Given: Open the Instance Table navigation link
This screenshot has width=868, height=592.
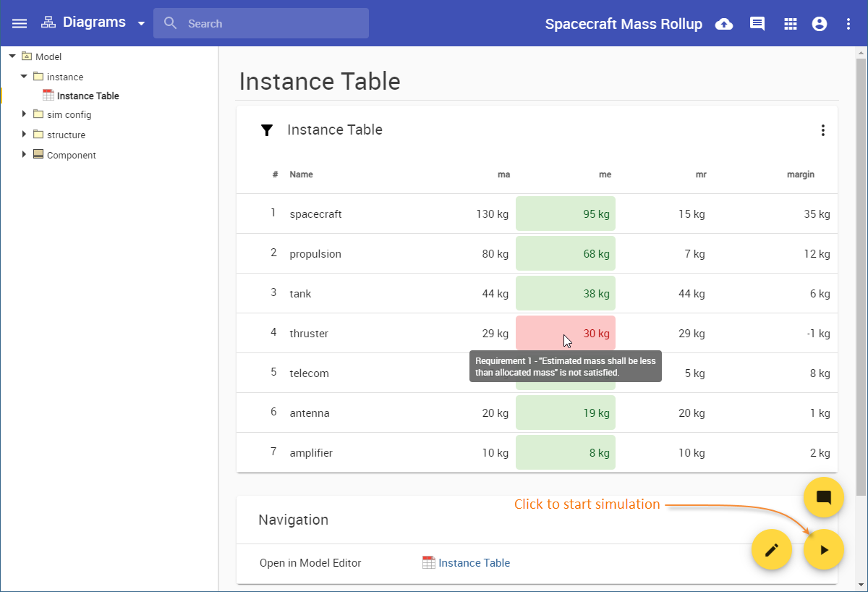Looking at the screenshot, I should [x=473, y=563].
